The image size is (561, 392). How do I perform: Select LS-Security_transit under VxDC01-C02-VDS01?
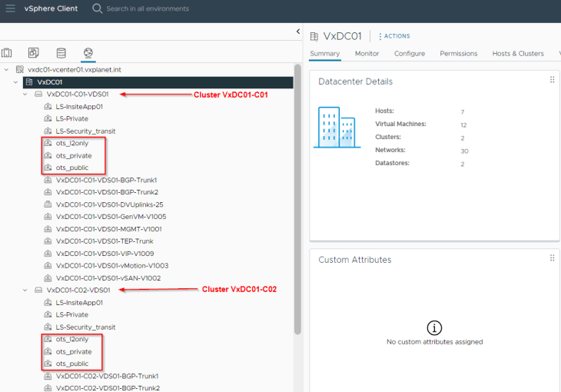85,327
